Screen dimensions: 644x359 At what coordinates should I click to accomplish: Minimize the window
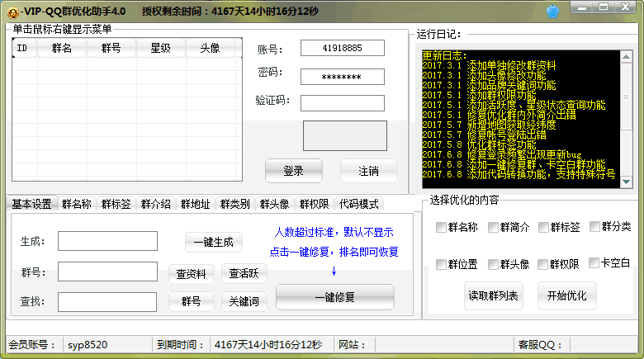coord(581,7)
